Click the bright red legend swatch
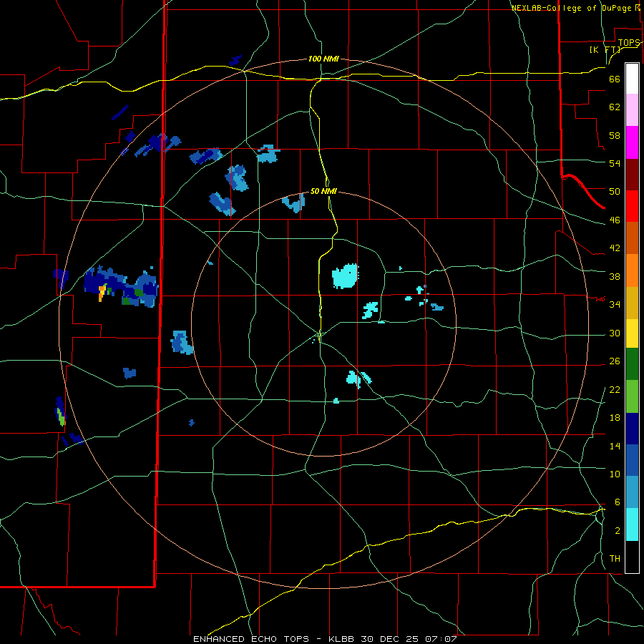The image size is (644, 644). click(632, 206)
